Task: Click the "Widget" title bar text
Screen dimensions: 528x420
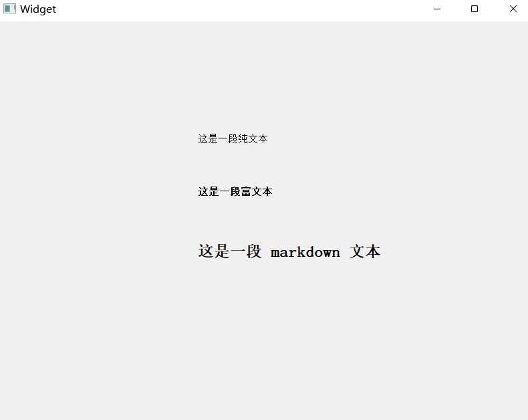Action: click(38, 9)
